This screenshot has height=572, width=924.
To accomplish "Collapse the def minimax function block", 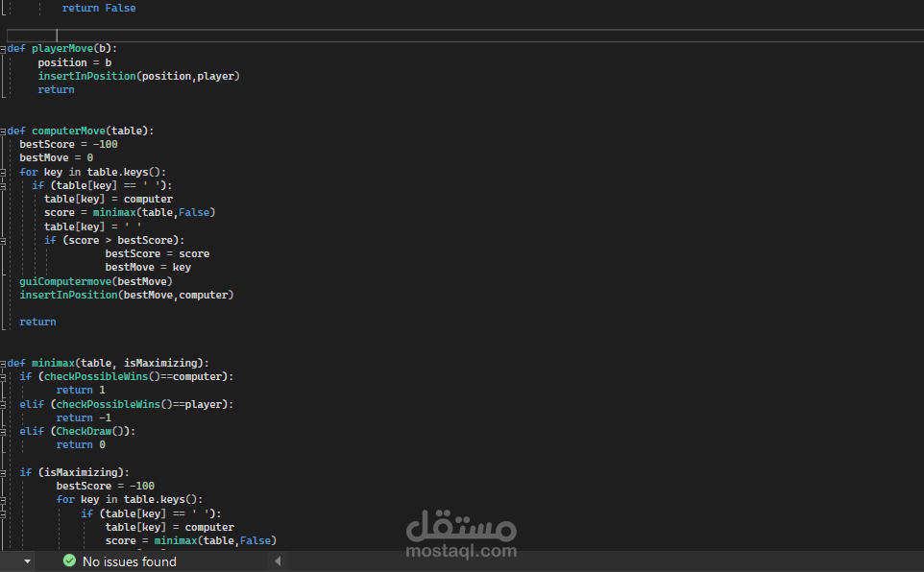I will 3,364.
